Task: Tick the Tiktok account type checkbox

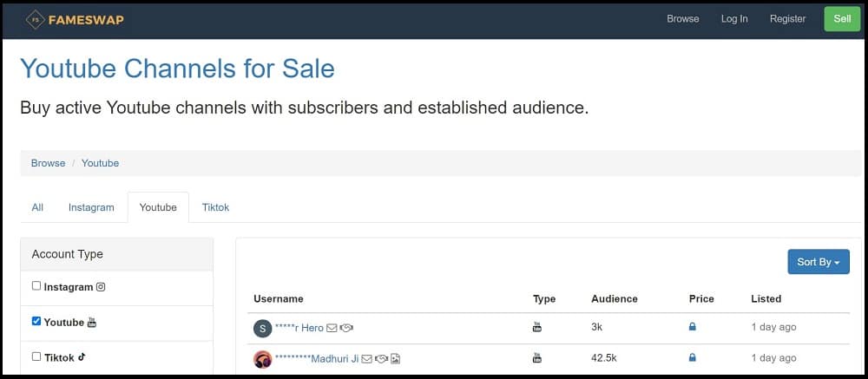Action: pos(36,356)
